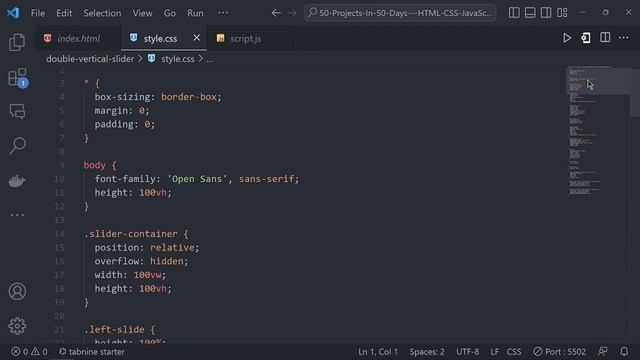Show additional views ellipsis in activity bar
The height and width of the screenshot is (360, 640).
point(17,215)
